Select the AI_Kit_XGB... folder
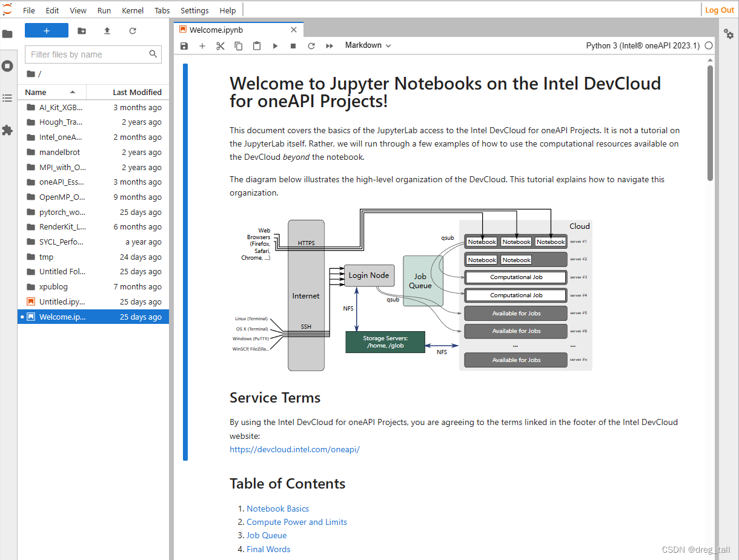This screenshot has height=560, width=739. point(93,107)
